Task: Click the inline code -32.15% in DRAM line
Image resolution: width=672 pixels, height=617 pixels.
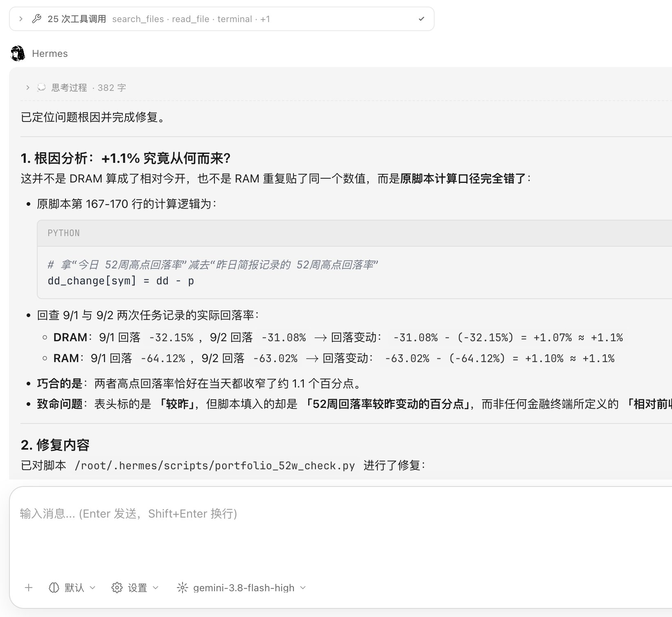Action: click(171, 338)
